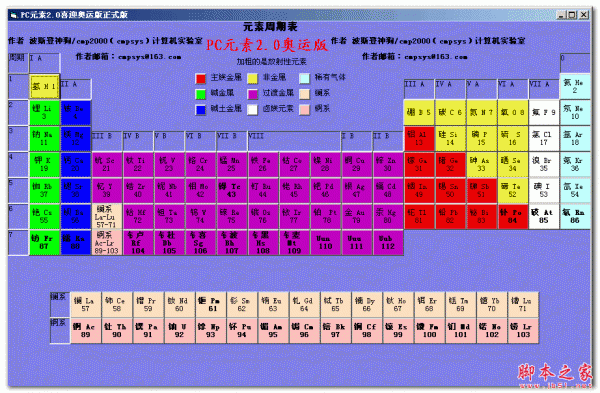Click the III B group header
The image size is (600, 393).
[107, 141]
